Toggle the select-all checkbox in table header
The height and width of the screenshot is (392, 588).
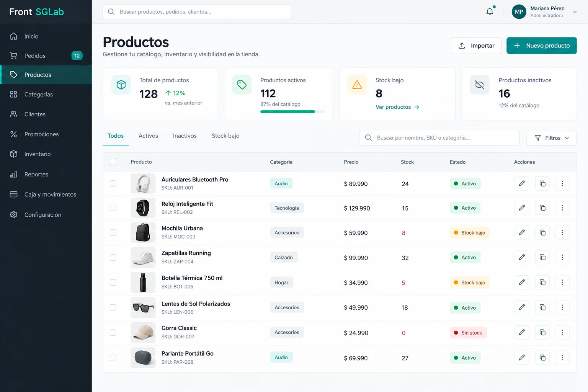coord(113,162)
